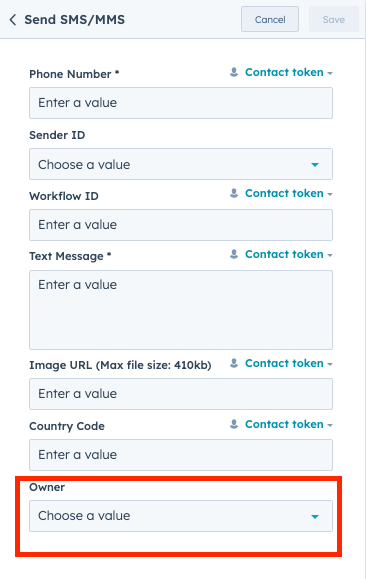Cancel the Send SMS/MMS action
This screenshot has width=366, height=579.
270,19
